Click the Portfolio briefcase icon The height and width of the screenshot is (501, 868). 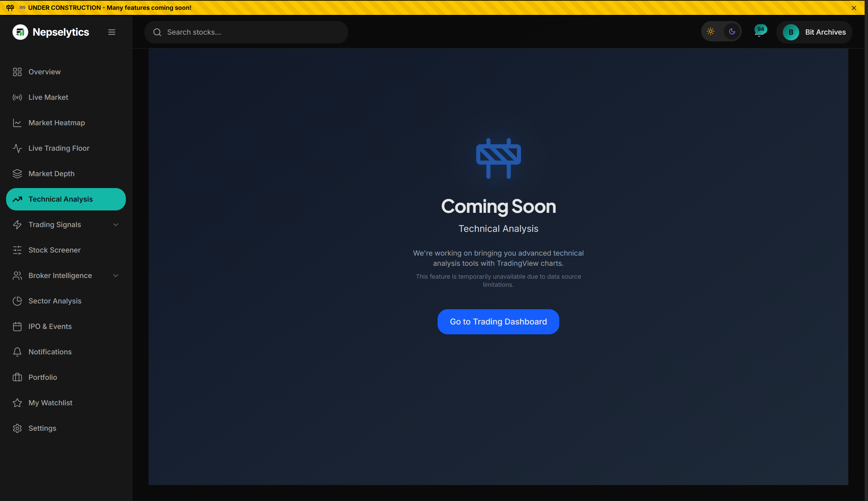[x=17, y=377]
